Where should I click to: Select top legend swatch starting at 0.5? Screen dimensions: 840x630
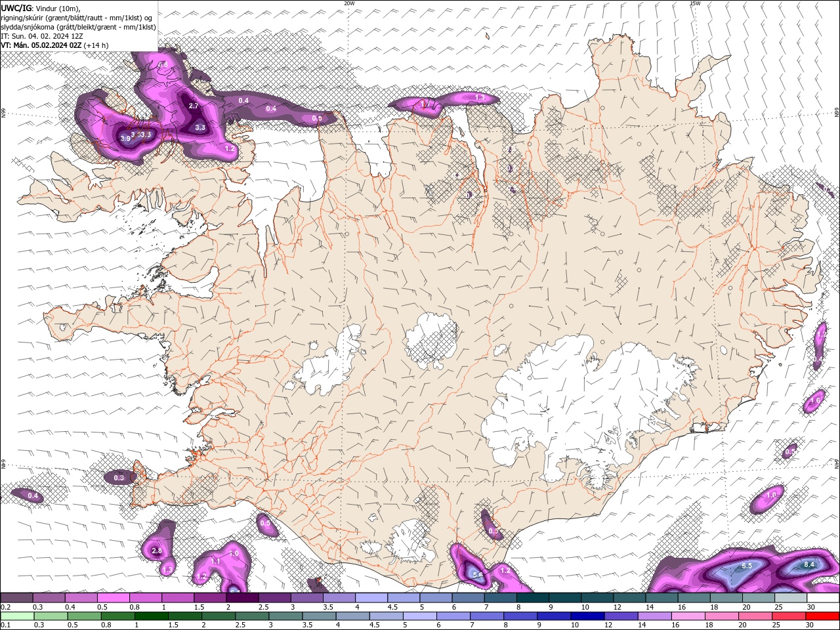pyautogui.click(x=113, y=597)
